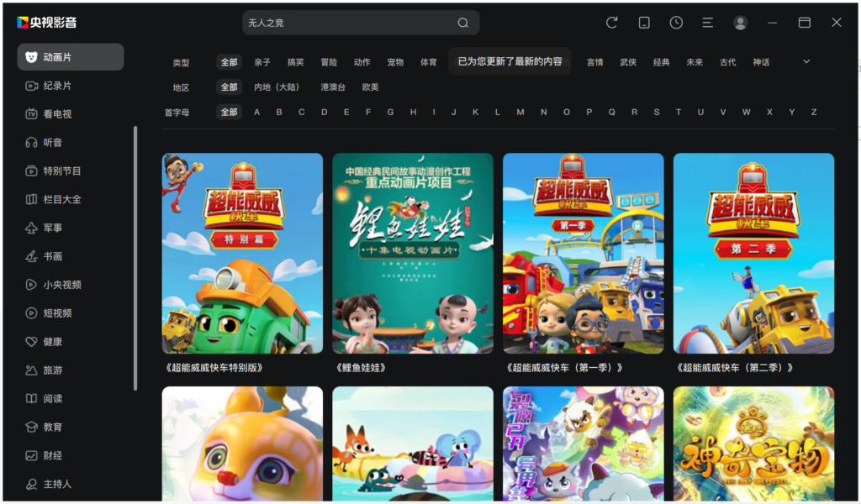This screenshot has width=861, height=504.
Task: Select the 港澳台 region filter
Action: 333,87
